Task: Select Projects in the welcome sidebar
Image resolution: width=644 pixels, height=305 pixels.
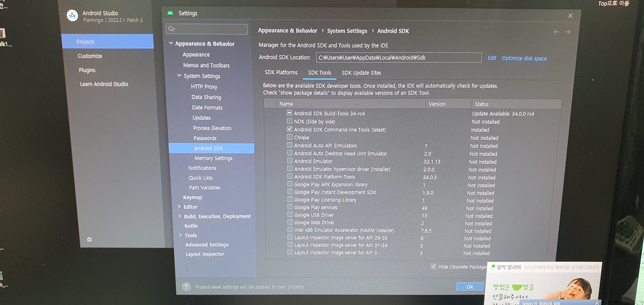Action: click(x=107, y=42)
